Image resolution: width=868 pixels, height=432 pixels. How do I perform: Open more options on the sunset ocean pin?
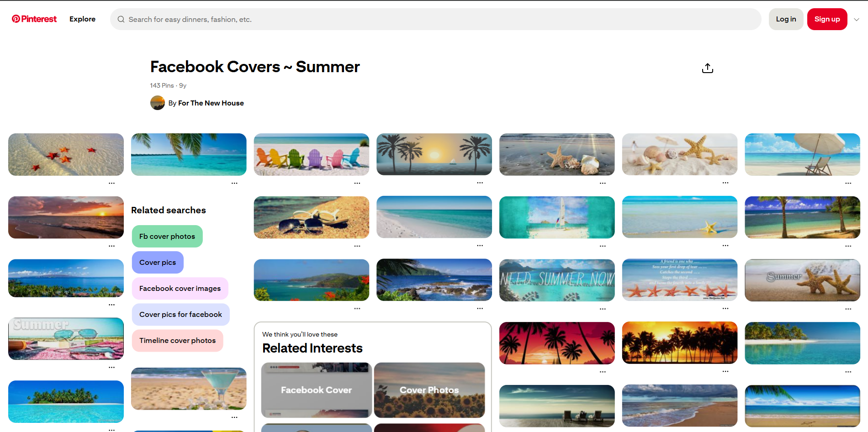[x=112, y=246]
